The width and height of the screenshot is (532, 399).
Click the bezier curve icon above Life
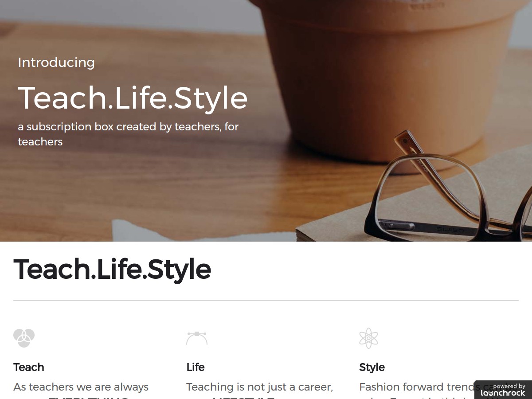197,338
